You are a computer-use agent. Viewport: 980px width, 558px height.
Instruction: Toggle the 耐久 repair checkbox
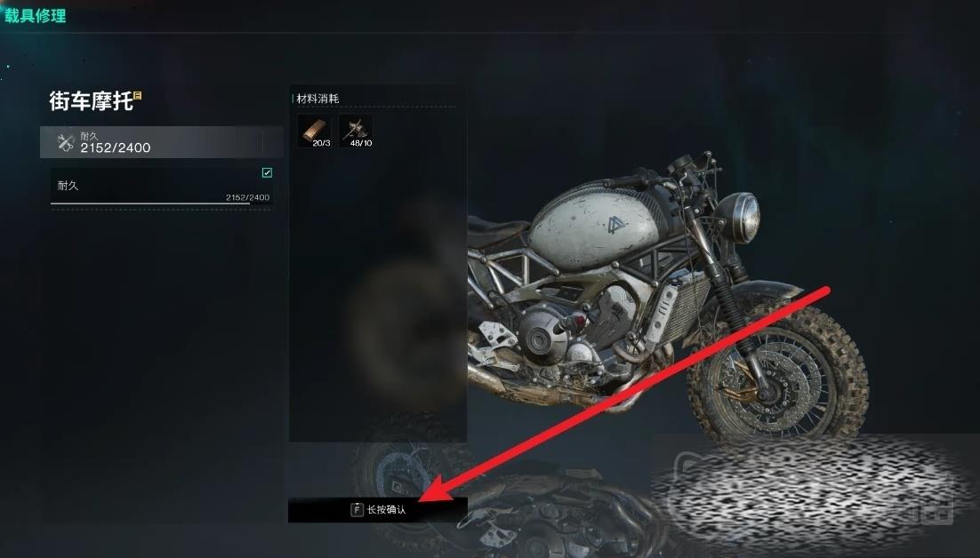pyautogui.click(x=267, y=173)
